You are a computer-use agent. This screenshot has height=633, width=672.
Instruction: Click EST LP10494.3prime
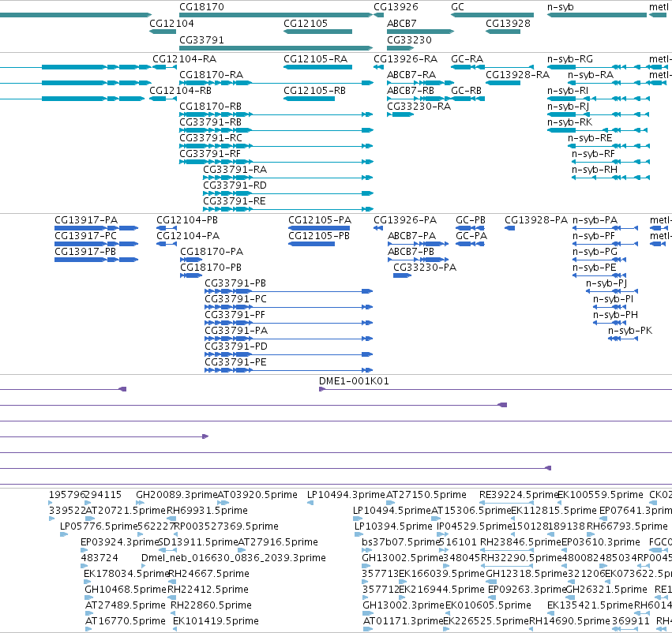pos(310,503)
